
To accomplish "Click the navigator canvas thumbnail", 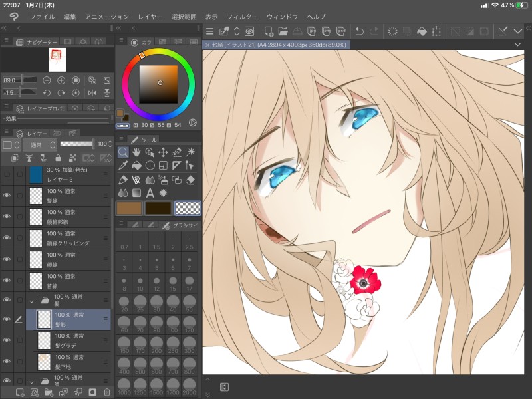I will click(57, 60).
